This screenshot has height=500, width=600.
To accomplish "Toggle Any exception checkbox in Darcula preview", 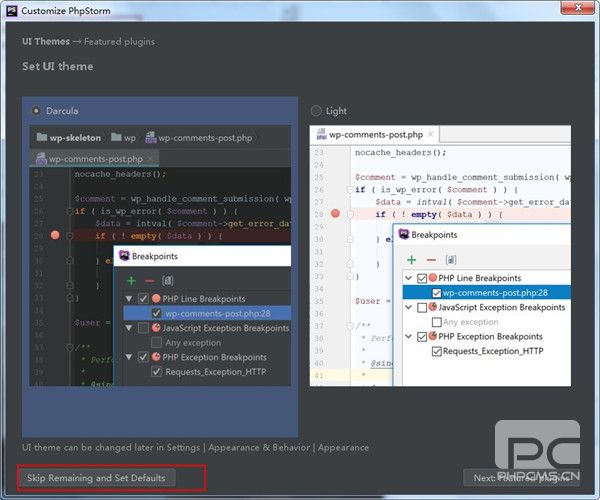I will 156,342.
